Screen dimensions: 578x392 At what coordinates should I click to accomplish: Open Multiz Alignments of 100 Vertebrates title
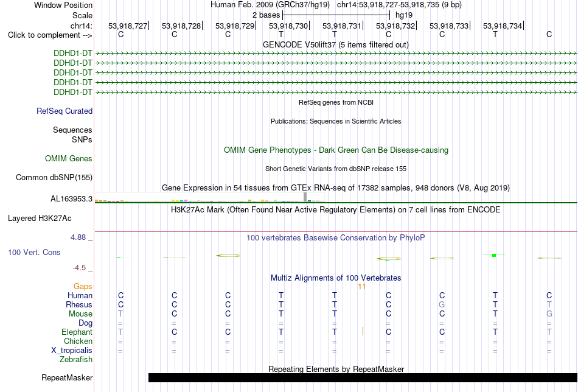[x=336, y=278]
